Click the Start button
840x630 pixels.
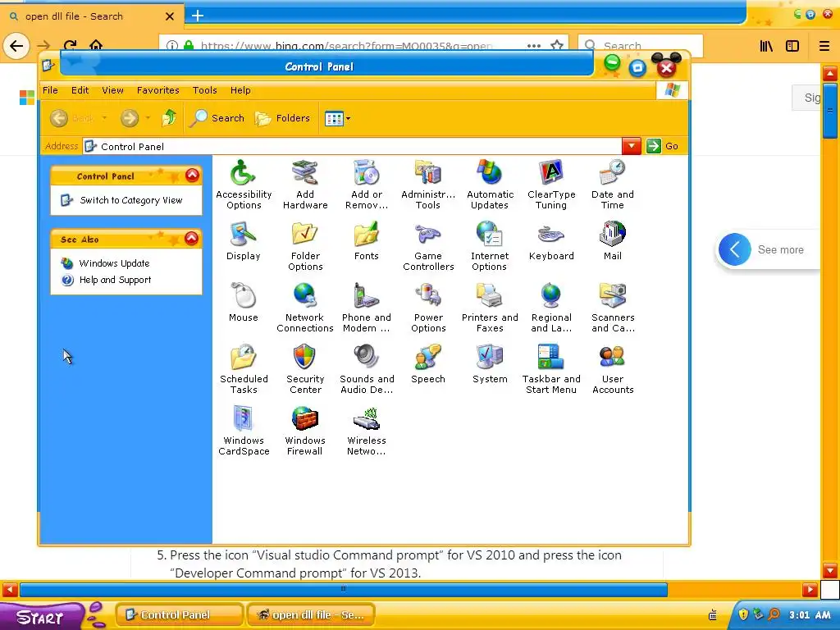[x=41, y=616]
